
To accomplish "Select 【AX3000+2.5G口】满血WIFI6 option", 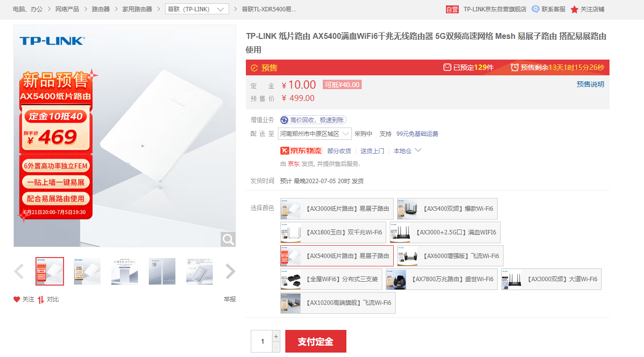I will [x=445, y=232].
